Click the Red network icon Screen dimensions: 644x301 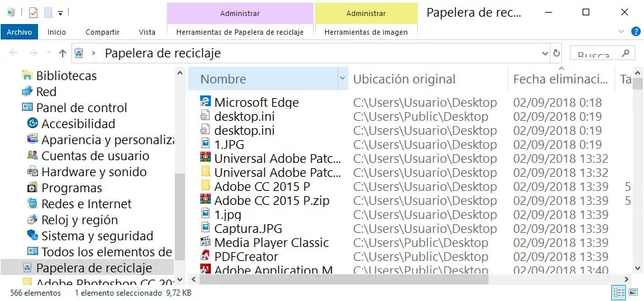coord(27,91)
